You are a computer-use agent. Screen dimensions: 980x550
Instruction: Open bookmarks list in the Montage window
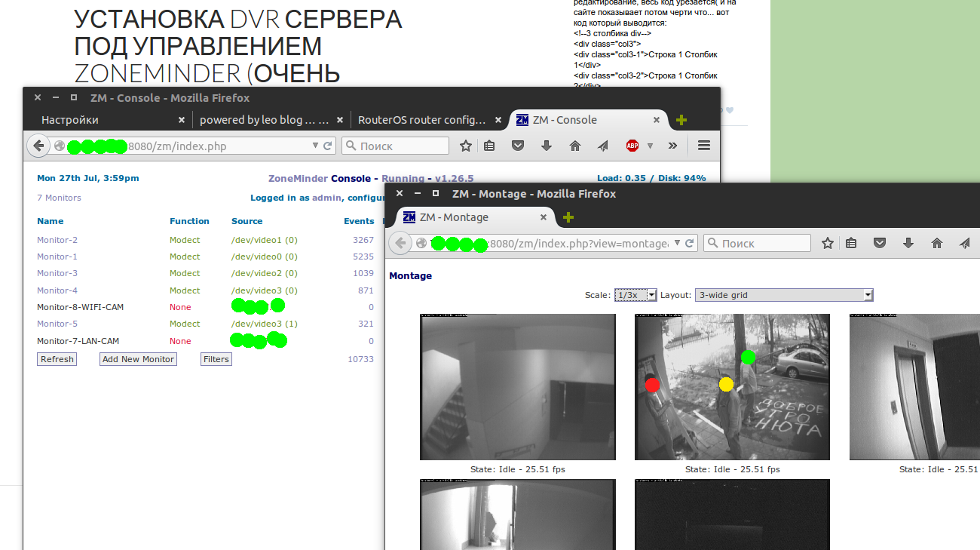tap(851, 243)
